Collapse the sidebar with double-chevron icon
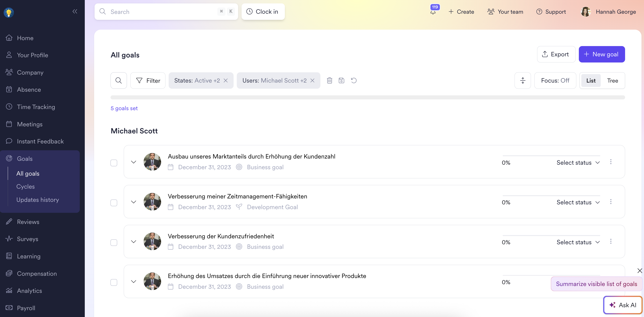This screenshot has height=317, width=644. (75, 11)
